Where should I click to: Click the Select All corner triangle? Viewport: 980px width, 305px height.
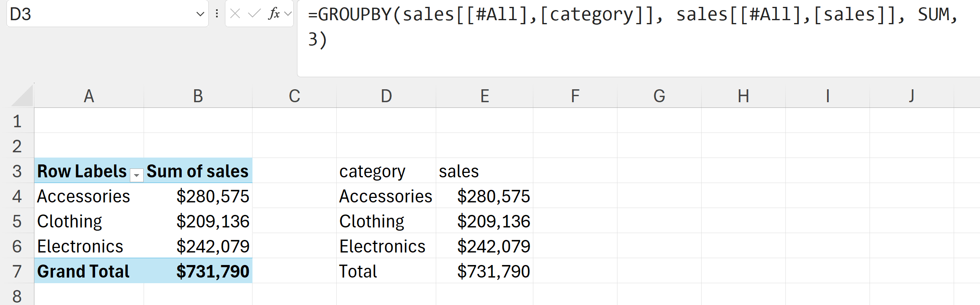23,96
